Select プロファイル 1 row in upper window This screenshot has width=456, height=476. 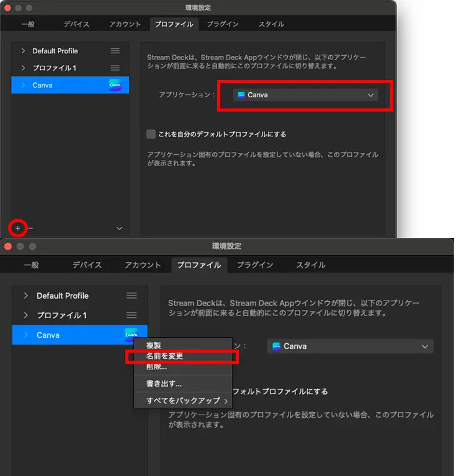70,68
